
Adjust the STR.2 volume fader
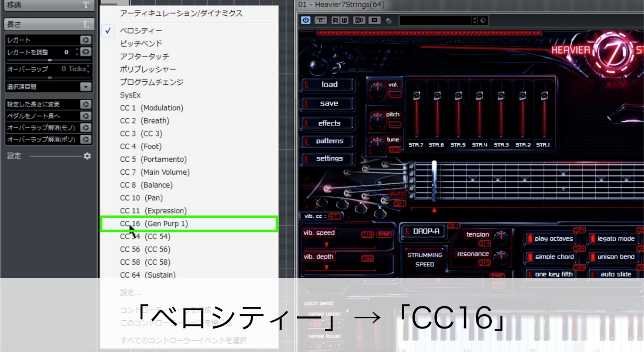tap(523, 96)
